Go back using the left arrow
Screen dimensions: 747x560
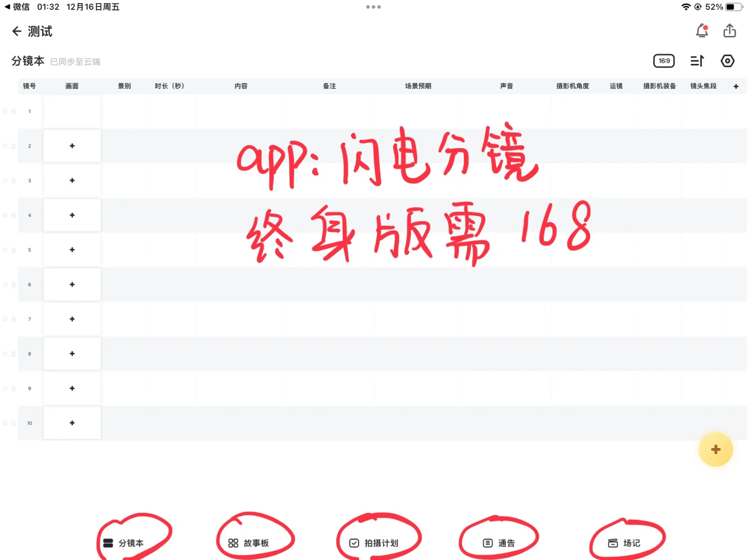coord(17,31)
